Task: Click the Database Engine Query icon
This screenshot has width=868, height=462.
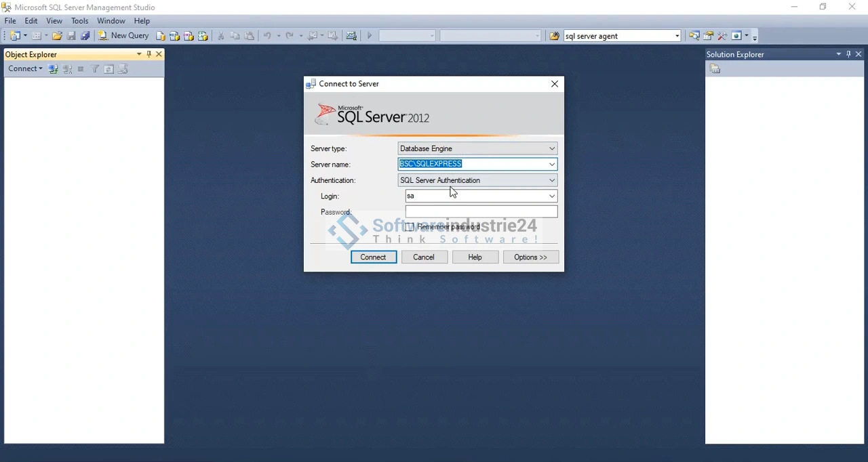Action: (161, 36)
